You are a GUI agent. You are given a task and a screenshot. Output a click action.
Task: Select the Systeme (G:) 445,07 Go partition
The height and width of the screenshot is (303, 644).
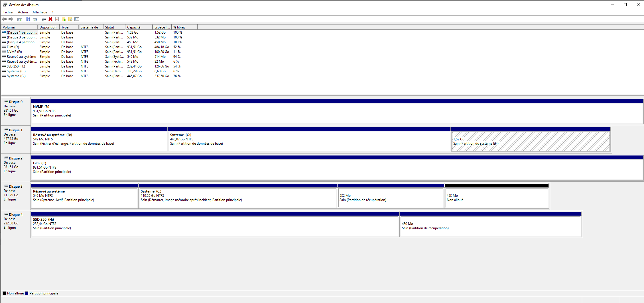pos(309,140)
